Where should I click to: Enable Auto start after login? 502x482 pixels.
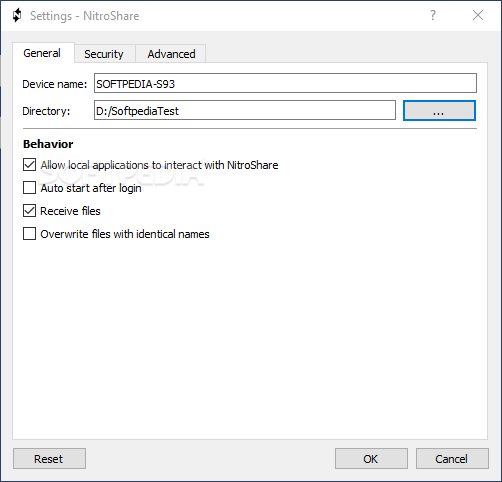click(29, 188)
